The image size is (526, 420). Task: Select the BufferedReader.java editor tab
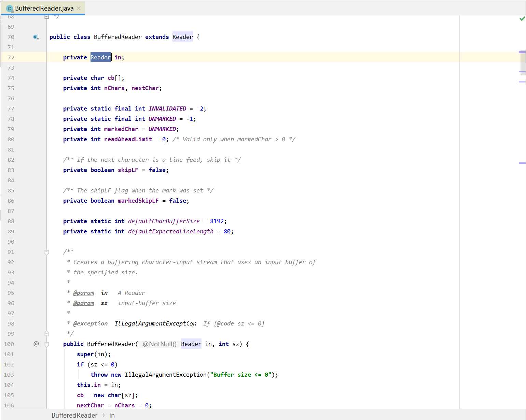coord(43,8)
